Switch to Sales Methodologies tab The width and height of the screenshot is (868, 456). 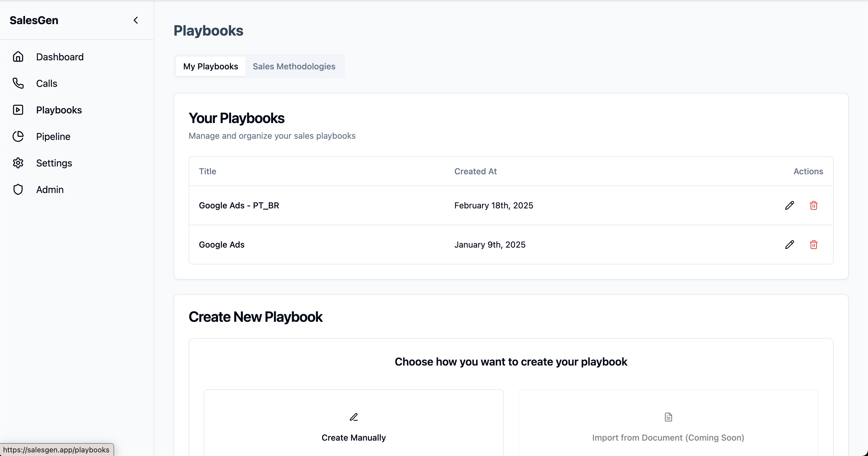(294, 66)
